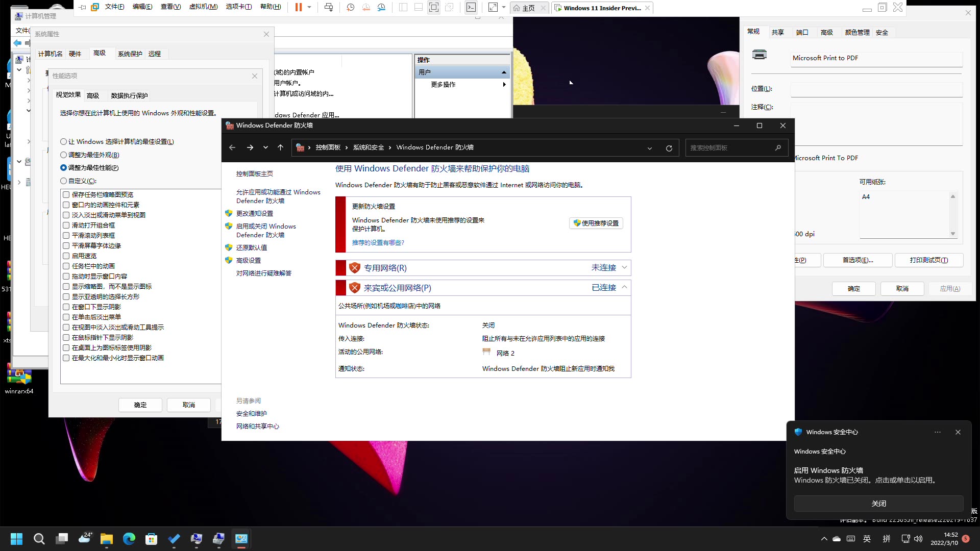Select adjust for best appearance radio

tap(63, 155)
